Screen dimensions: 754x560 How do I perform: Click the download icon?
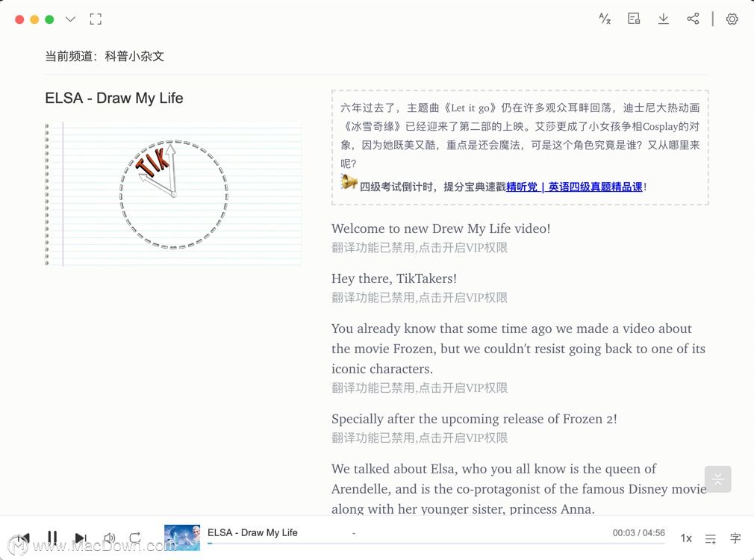663,19
